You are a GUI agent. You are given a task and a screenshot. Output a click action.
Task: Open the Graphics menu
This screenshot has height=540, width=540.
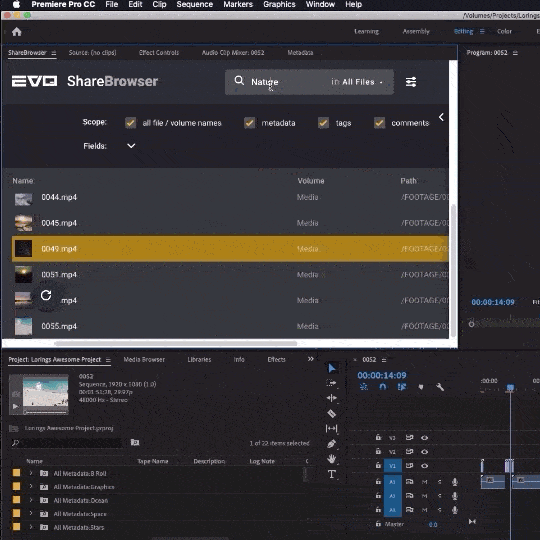coord(279,4)
